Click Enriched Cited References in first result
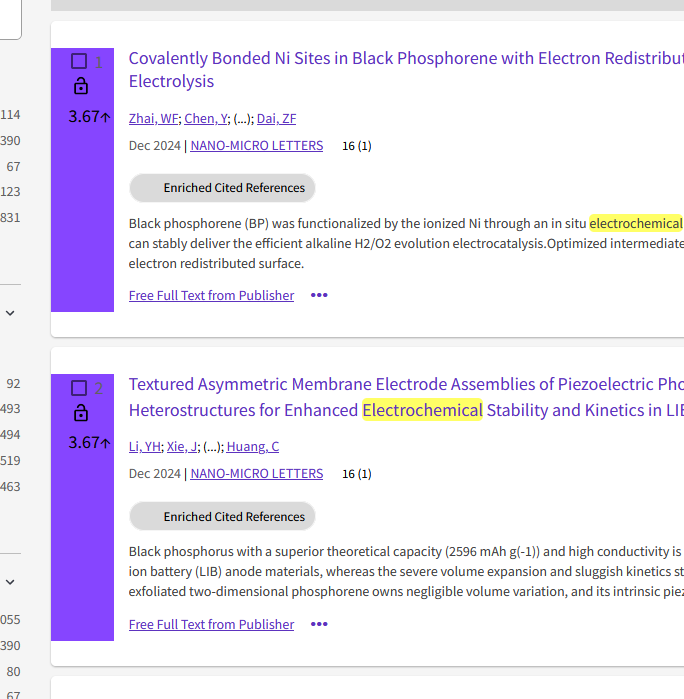 point(223,188)
